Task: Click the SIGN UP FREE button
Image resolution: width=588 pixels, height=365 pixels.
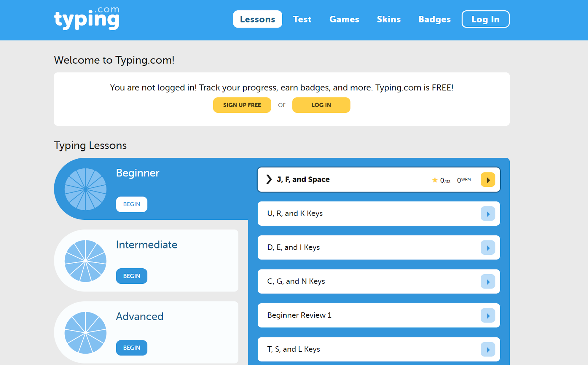Action: point(242,105)
